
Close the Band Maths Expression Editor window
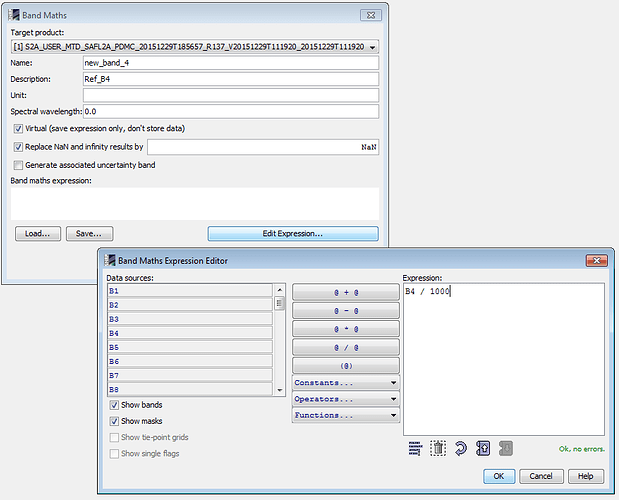(597, 260)
